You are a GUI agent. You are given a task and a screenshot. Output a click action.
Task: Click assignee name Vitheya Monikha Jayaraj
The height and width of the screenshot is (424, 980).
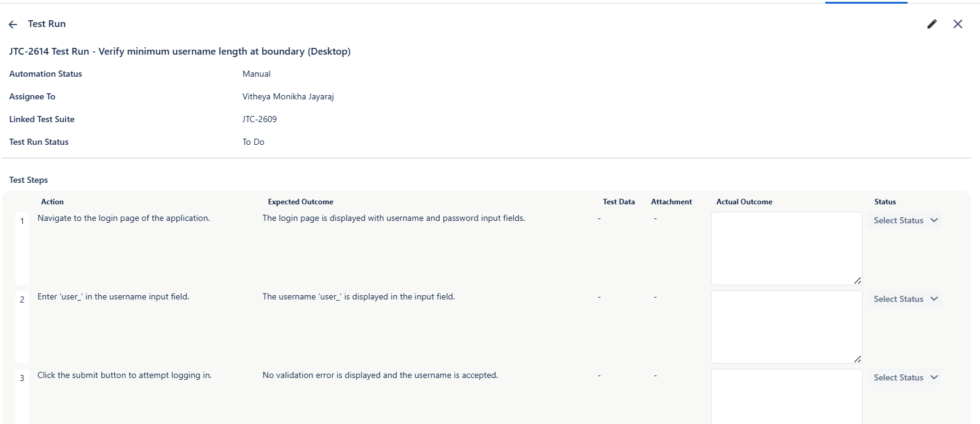[x=288, y=96]
